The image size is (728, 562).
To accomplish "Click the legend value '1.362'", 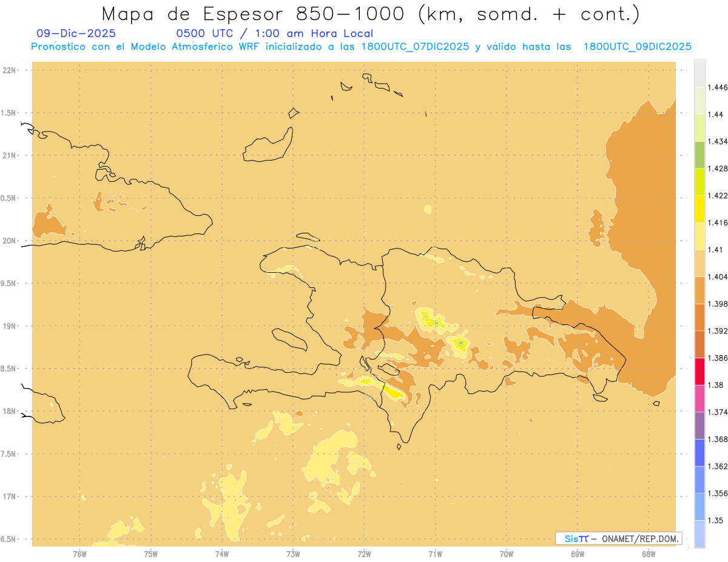I will click(719, 466).
